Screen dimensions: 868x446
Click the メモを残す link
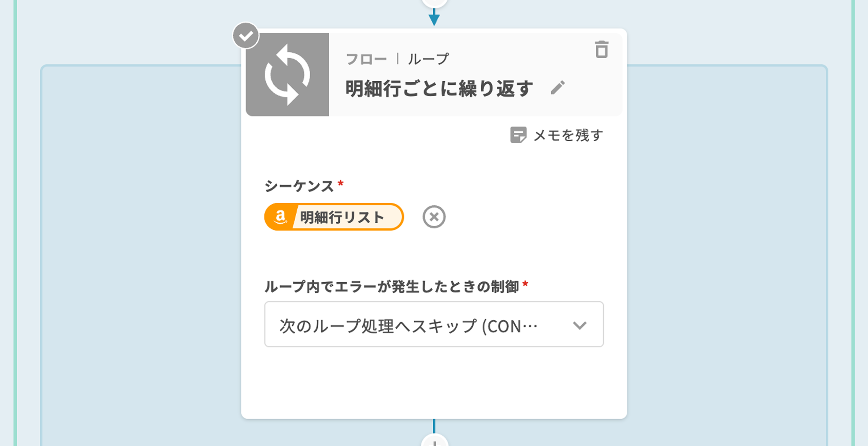point(568,135)
